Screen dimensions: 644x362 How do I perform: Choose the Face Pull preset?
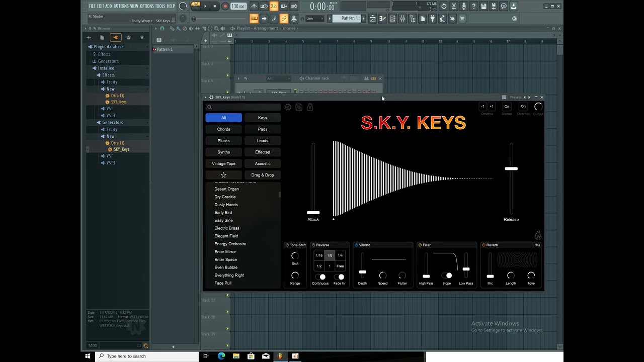(223, 283)
